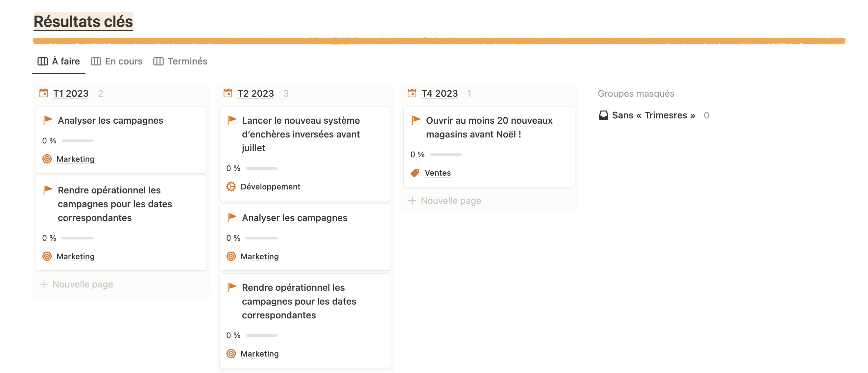
Task: Open card title Analyser les campagnes in T1 2023
Action: coord(110,120)
